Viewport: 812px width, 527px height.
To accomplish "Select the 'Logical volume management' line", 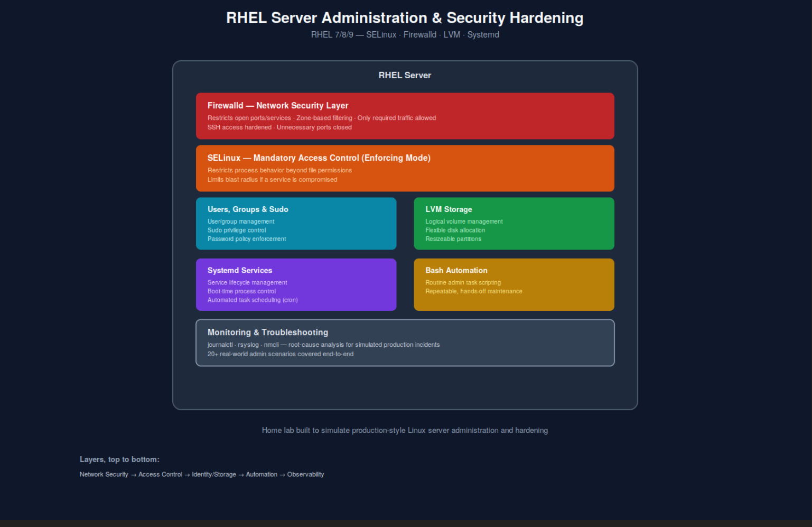I will 464,221.
